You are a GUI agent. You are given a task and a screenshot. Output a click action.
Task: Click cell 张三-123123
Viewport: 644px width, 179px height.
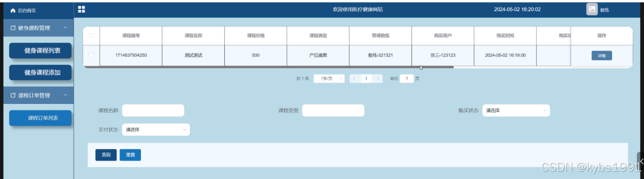[443, 55]
